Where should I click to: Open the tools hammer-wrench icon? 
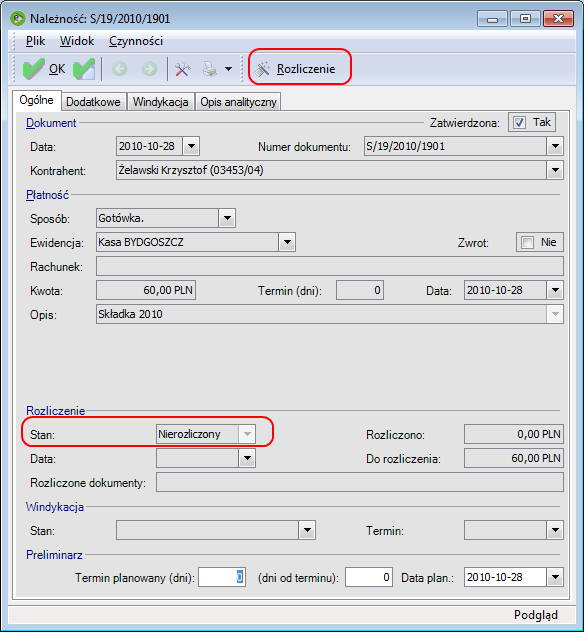(x=183, y=69)
